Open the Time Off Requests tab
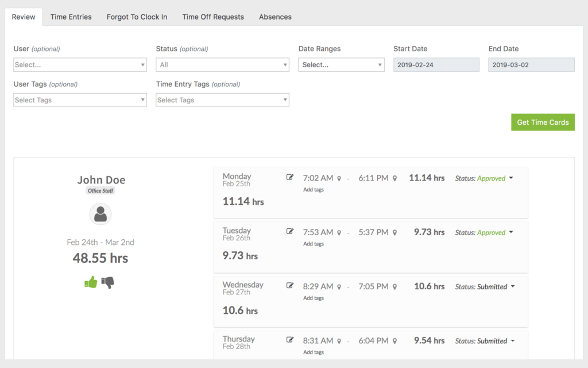This screenshot has width=588, height=368. coord(213,17)
